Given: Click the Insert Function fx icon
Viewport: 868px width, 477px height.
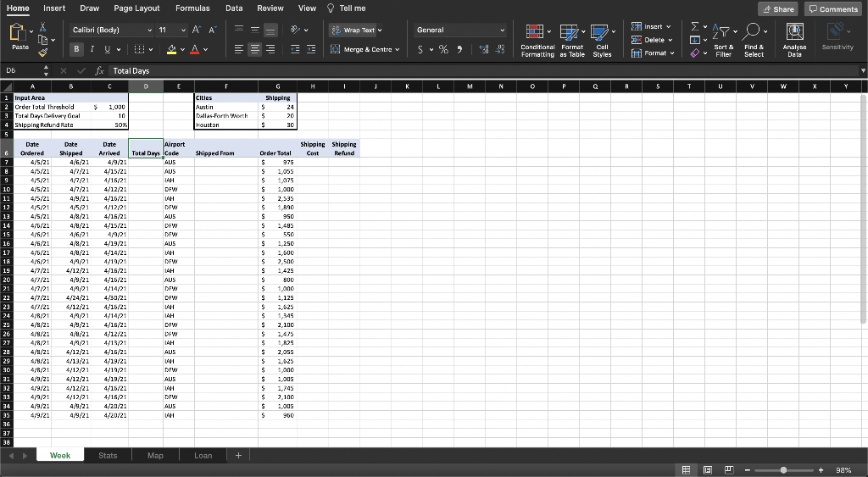Looking at the screenshot, I should pos(100,71).
